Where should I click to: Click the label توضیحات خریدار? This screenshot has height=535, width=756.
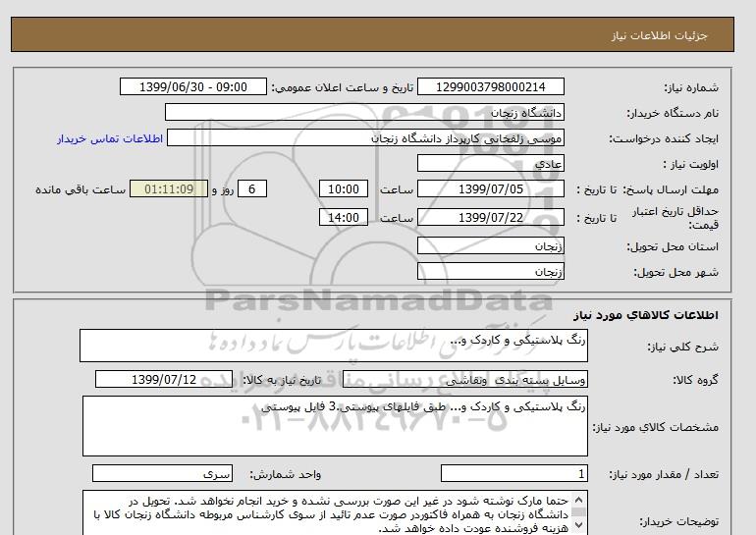tap(678, 521)
